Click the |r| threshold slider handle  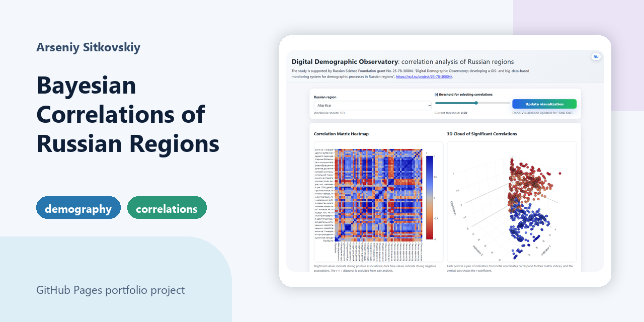tap(476, 103)
